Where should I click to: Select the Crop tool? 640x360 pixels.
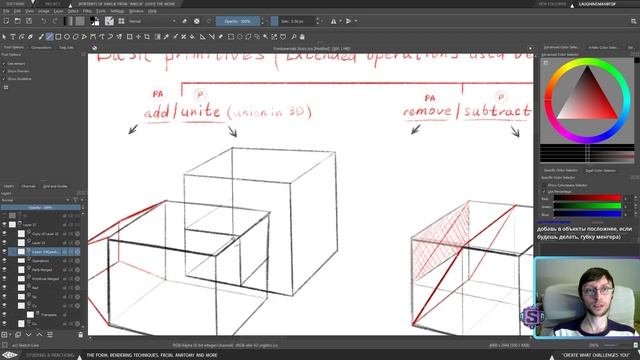pos(147,37)
